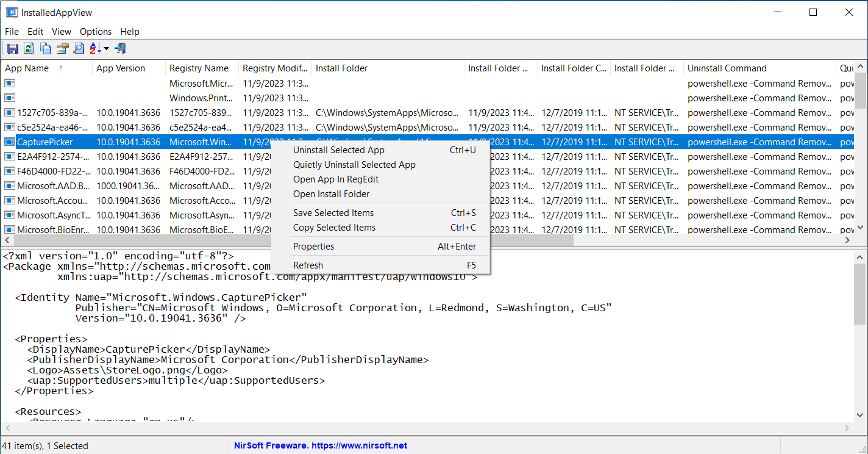Screen dimensions: 868x454
Task: Click the icon beside Microsoft.Accou
Action: (x=10, y=201)
